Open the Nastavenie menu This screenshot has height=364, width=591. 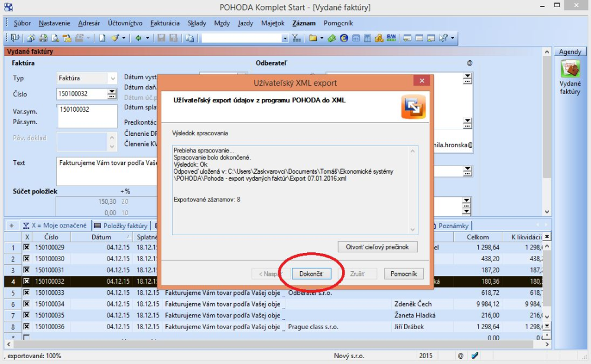coord(54,23)
